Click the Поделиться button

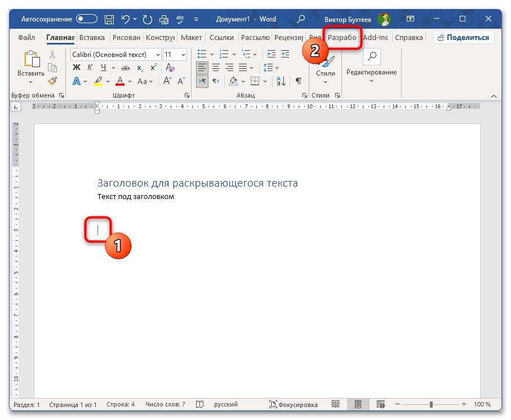tap(464, 38)
